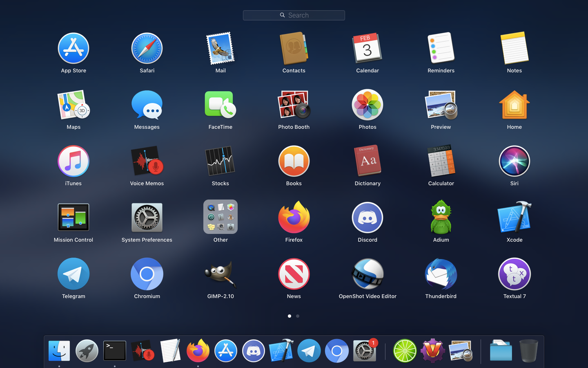Select the first Launchpad page dot
Viewport: 588px width, 368px height.
coord(290,316)
